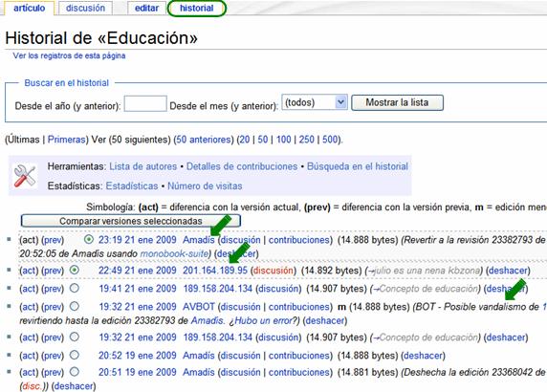Show 100 entries per page

click(x=284, y=140)
